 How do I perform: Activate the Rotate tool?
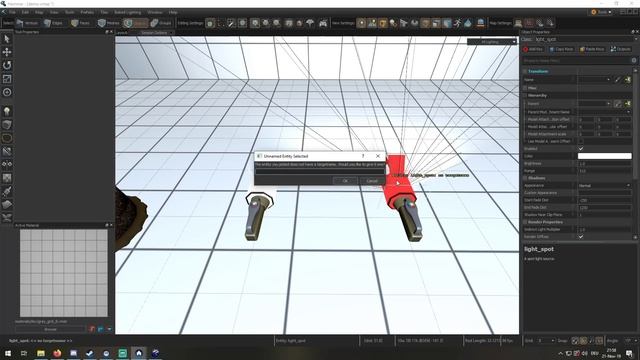point(7,65)
